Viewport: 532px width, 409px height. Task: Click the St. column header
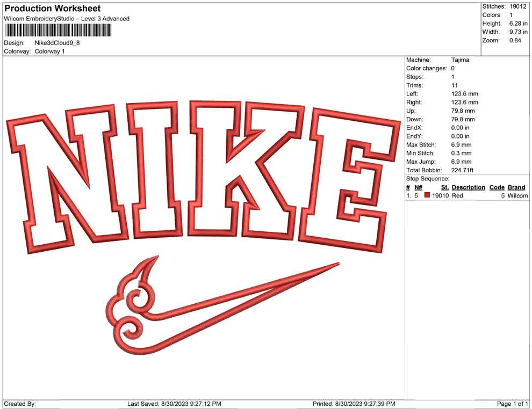point(445,187)
